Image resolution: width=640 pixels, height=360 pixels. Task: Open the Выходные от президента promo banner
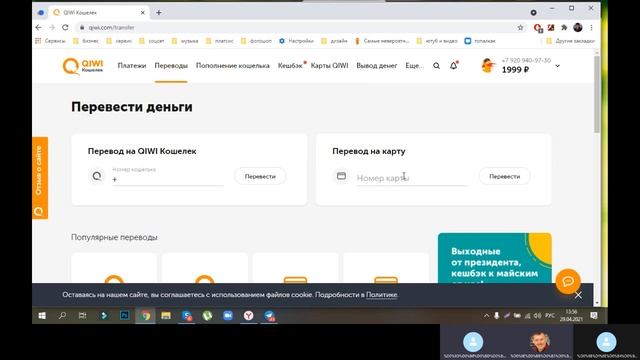[x=495, y=258]
